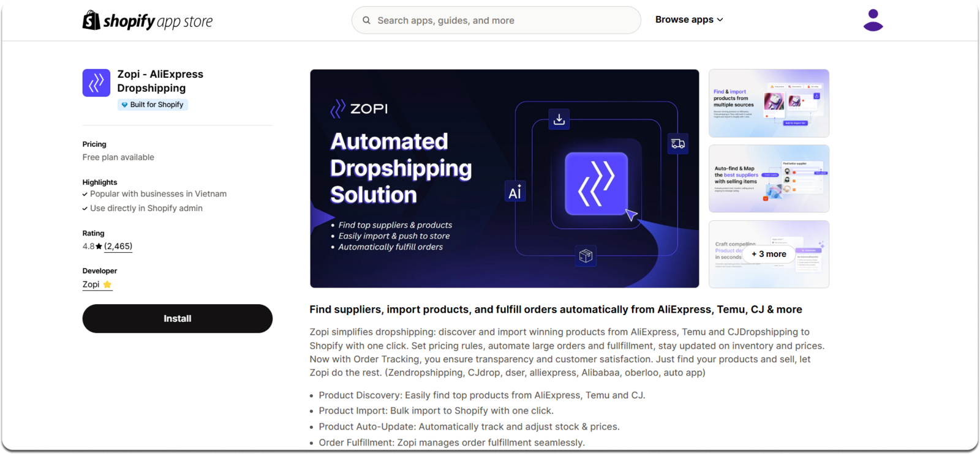Open the 2,465 reviews link

click(118, 246)
